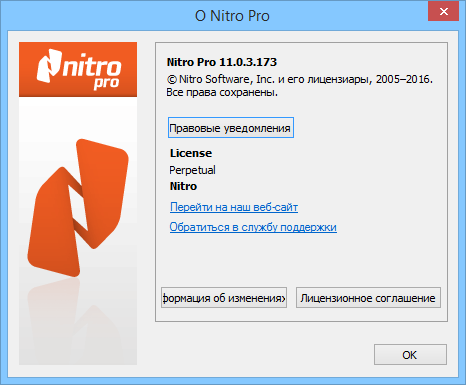Follow the Перейти на наш веб-сайт link
Viewport: 466px width, 385px height.
coord(234,207)
